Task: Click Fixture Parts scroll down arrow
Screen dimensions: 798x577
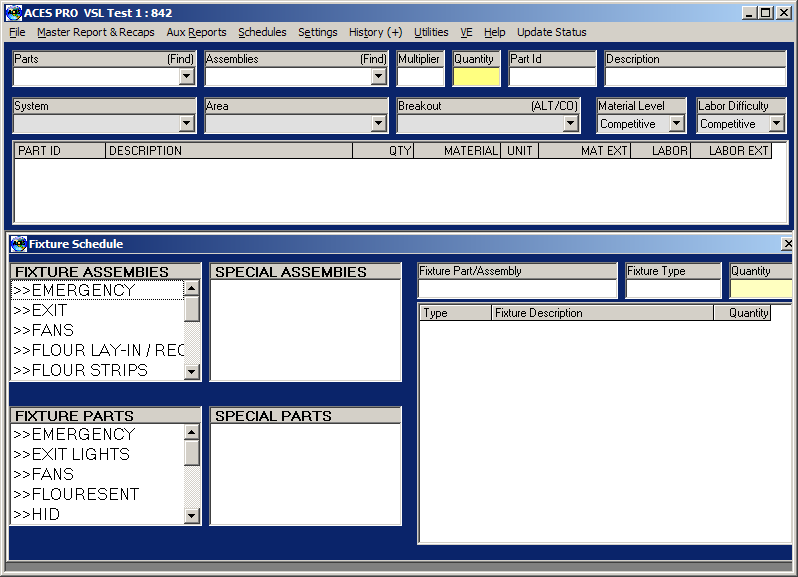Action: click(191, 516)
